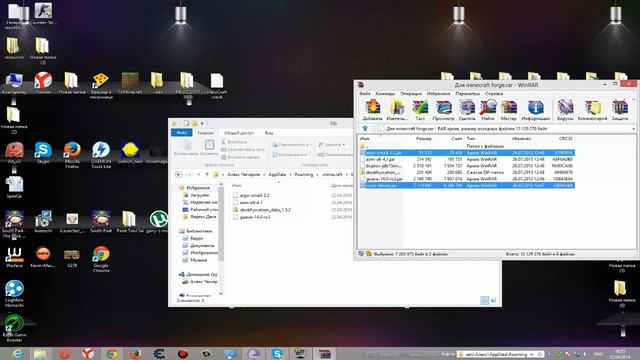Sort WinRAR list by Тип column
The height and width of the screenshot is (360, 640).
(x=471, y=139)
